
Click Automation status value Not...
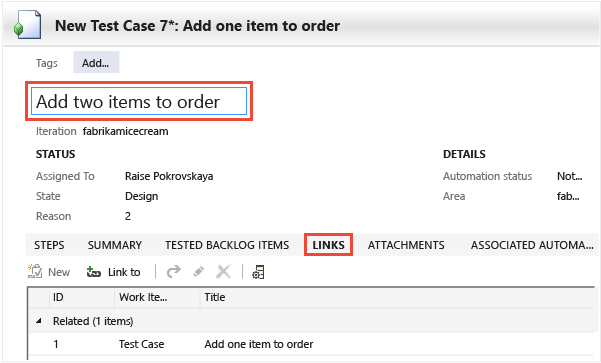click(570, 176)
